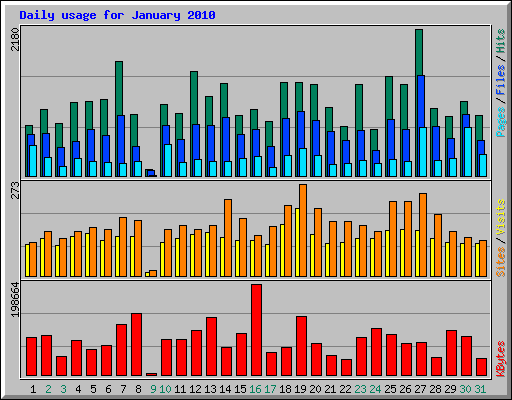Click the 2180 axis value label

click(x=15, y=39)
